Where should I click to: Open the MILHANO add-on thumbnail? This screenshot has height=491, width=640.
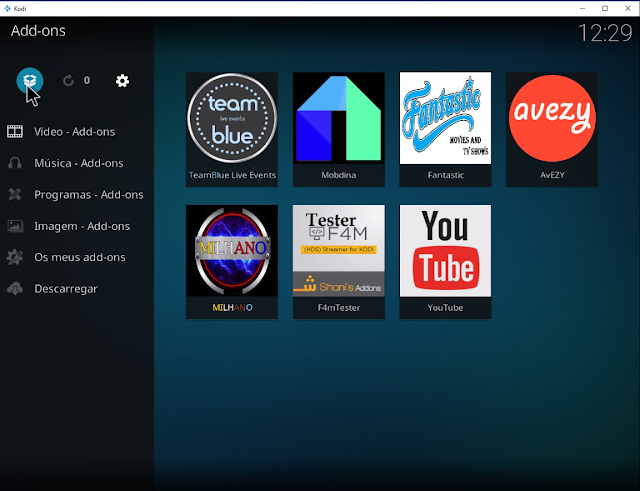point(232,251)
